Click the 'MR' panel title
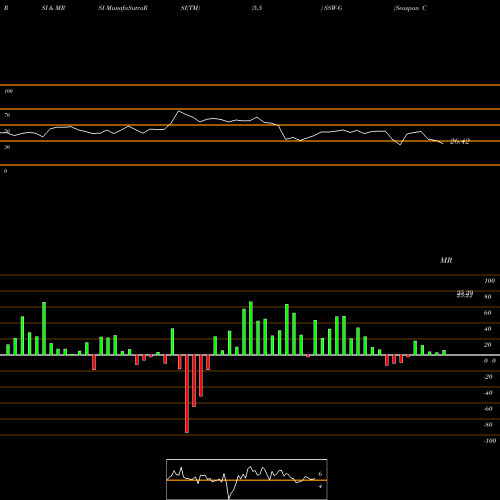The width and height of the screenshot is (500, 500). (446, 260)
